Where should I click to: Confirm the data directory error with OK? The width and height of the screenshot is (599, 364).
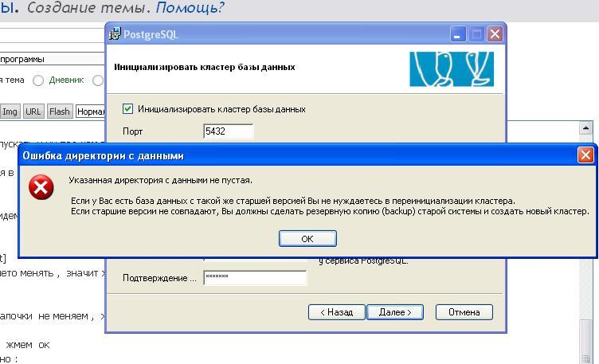click(x=307, y=239)
